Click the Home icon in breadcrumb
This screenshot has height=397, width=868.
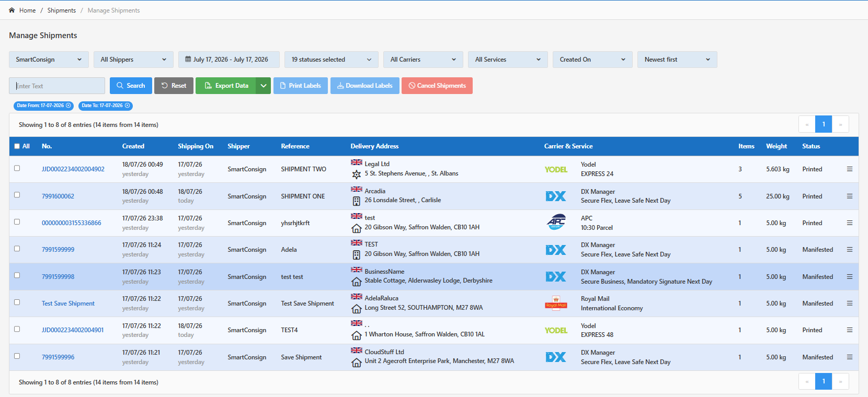12,10
